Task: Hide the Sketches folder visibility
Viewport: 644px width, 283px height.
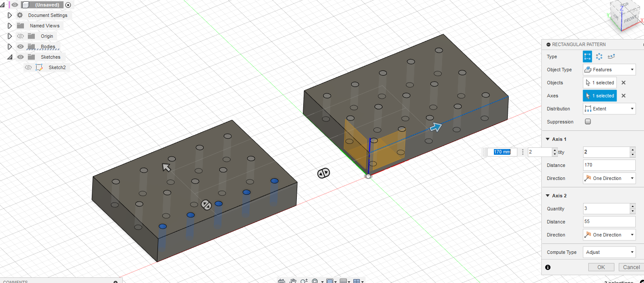Action: tap(20, 57)
